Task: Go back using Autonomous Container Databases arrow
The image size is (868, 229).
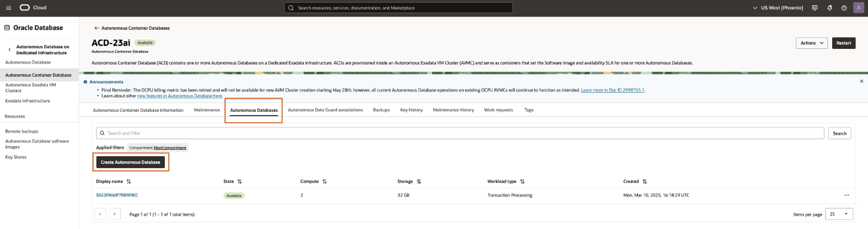Action: click(x=97, y=28)
